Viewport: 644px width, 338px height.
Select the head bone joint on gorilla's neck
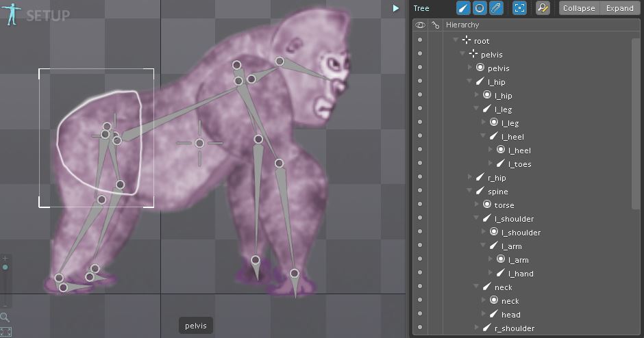point(280,61)
